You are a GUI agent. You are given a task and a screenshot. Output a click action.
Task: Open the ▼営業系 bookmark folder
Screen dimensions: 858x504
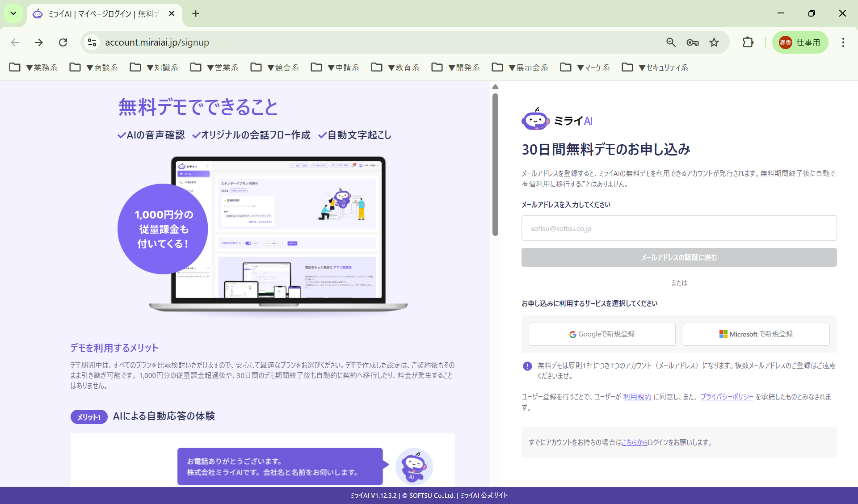[x=214, y=67]
